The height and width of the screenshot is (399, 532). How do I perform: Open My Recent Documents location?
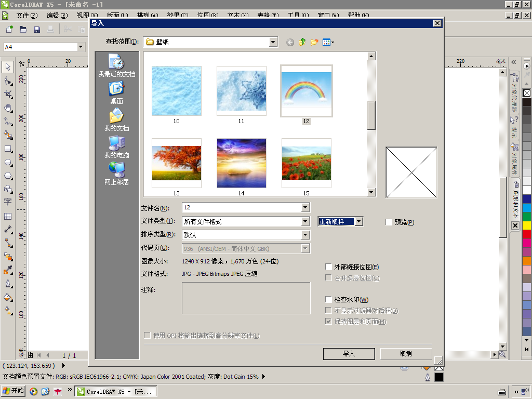(x=117, y=66)
